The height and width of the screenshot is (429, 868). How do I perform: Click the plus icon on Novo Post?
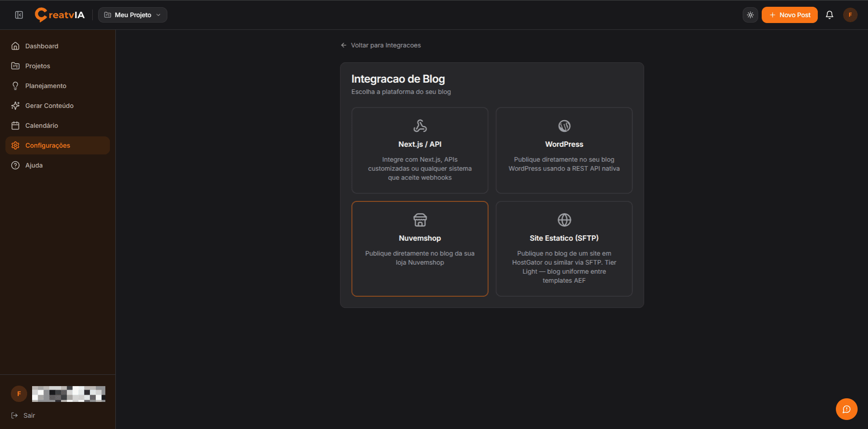click(x=773, y=15)
